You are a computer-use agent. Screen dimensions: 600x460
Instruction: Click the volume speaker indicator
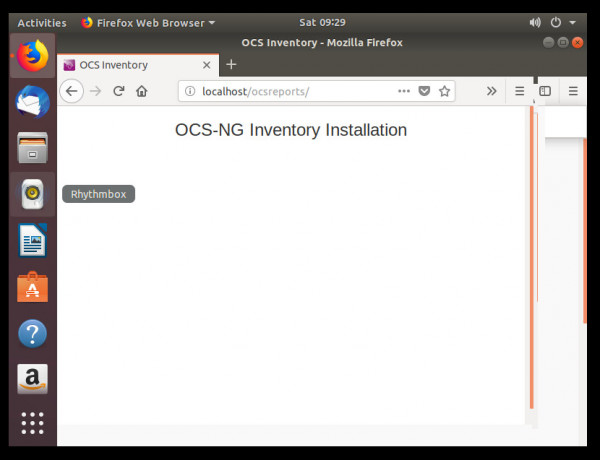click(535, 23)
